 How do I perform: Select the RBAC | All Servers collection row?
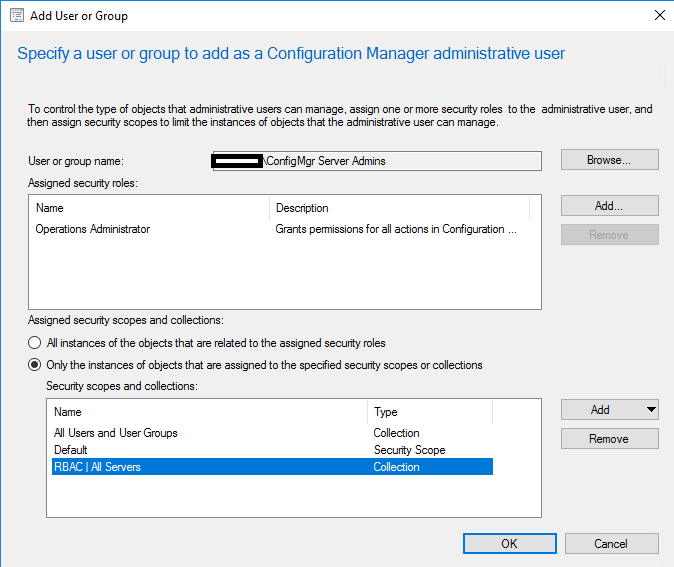click(273, 467)
